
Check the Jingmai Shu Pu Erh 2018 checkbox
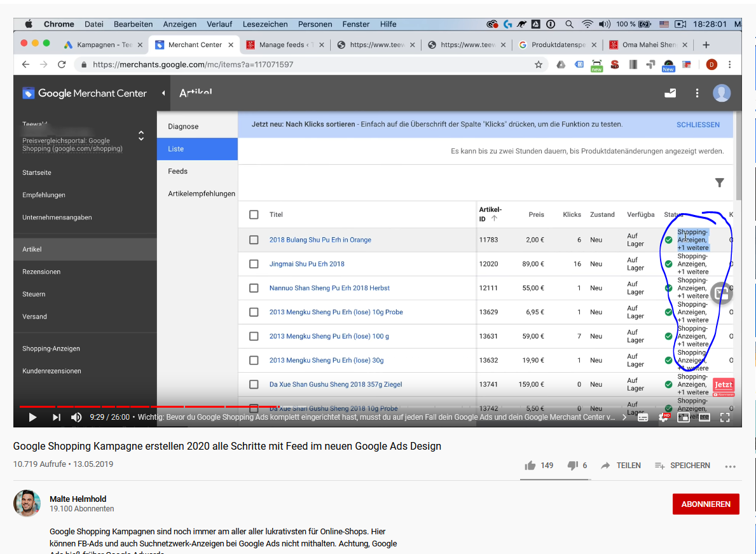tap(254, 264)
